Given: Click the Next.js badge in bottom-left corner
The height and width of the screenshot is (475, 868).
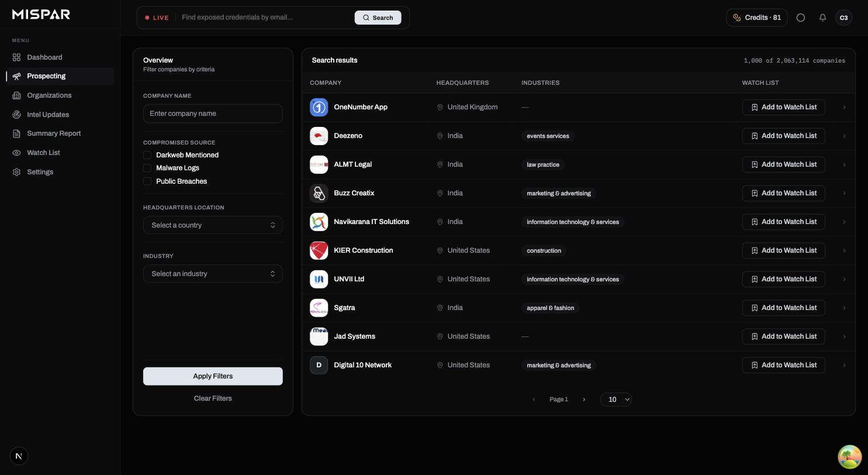Looking at the screenshot, I should click(x=19, y=456).
